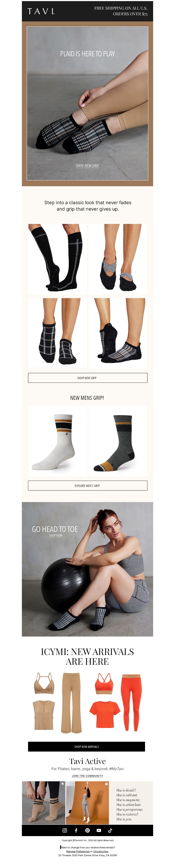
Task: Open the tan striped socks Instagram photo
Action: pyautogui.click(x=43, y=803)
